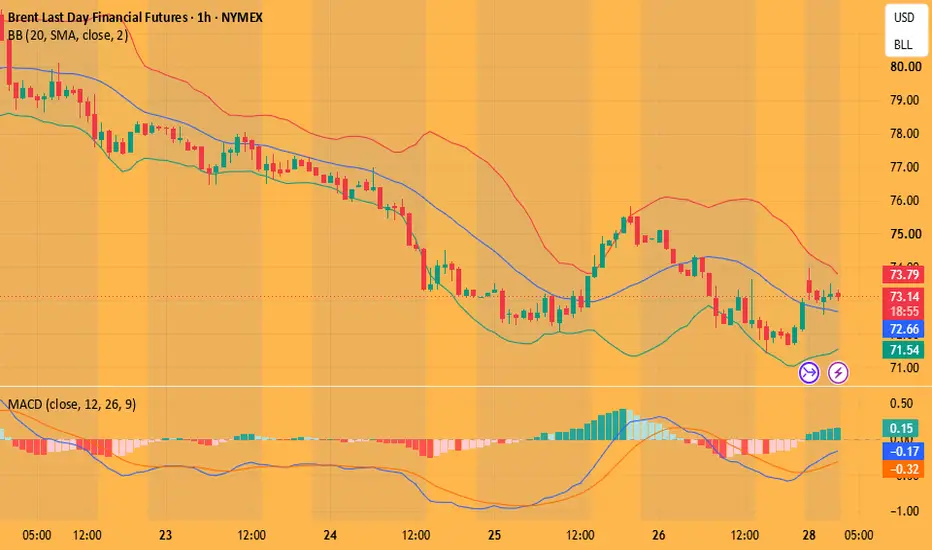Screen dimensions: 932x550
Task: Click the -1.00 MACD axis label
Action: click(905, 511)
